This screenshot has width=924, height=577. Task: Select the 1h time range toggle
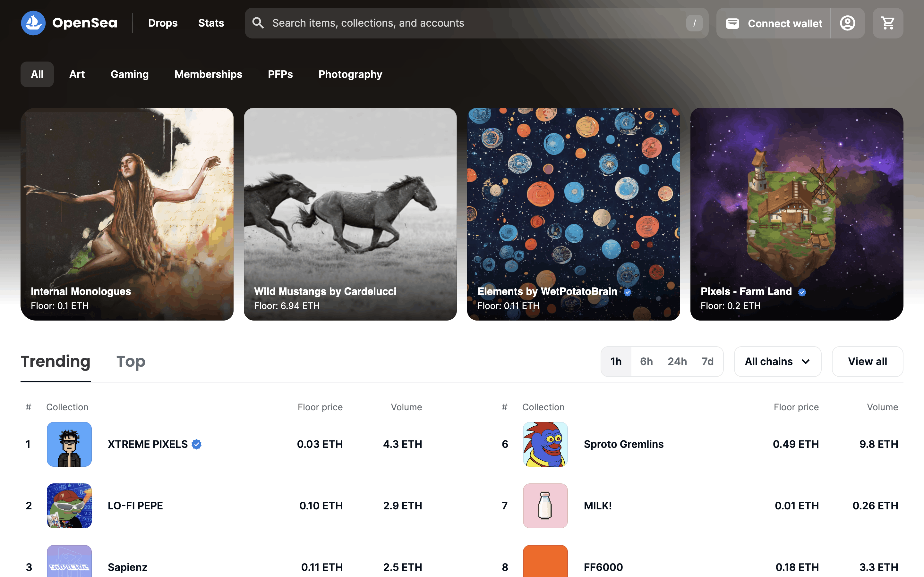point(615,361)
